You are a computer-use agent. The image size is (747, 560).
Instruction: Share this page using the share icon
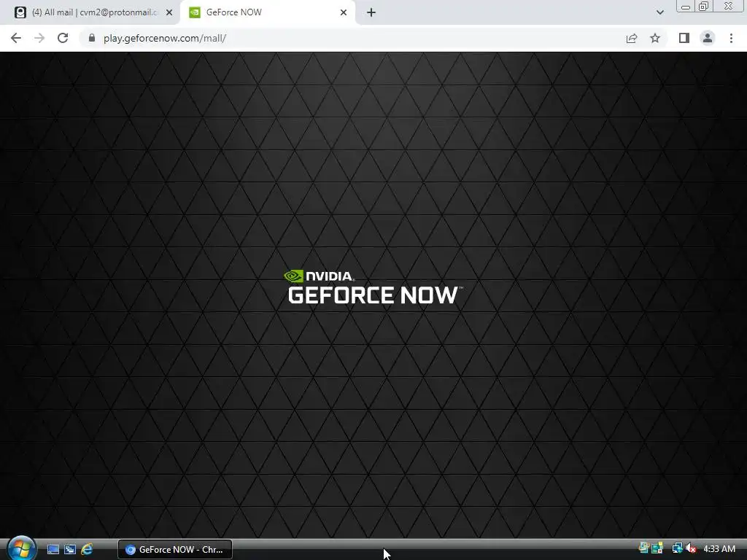632,38
